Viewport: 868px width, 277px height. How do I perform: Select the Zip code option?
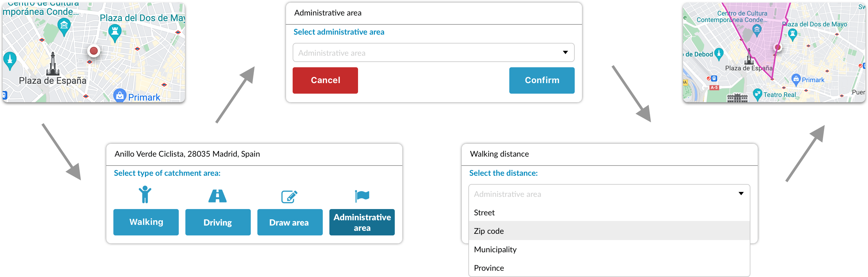pos(488,231)
